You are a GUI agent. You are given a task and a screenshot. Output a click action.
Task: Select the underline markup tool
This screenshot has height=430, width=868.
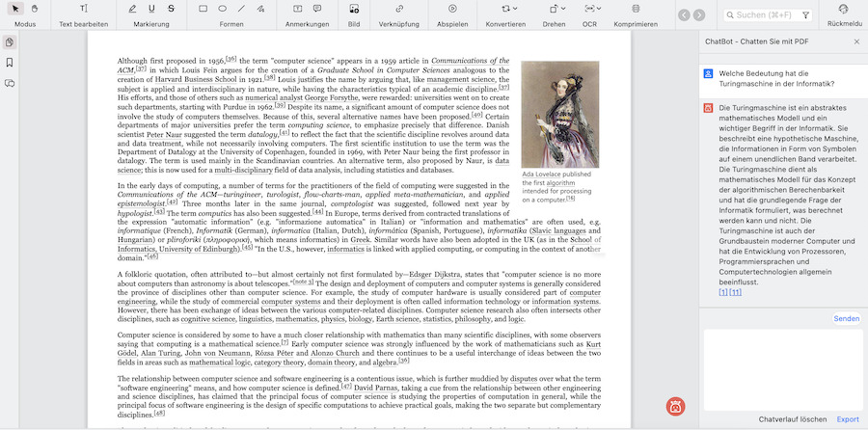(151, 8)
